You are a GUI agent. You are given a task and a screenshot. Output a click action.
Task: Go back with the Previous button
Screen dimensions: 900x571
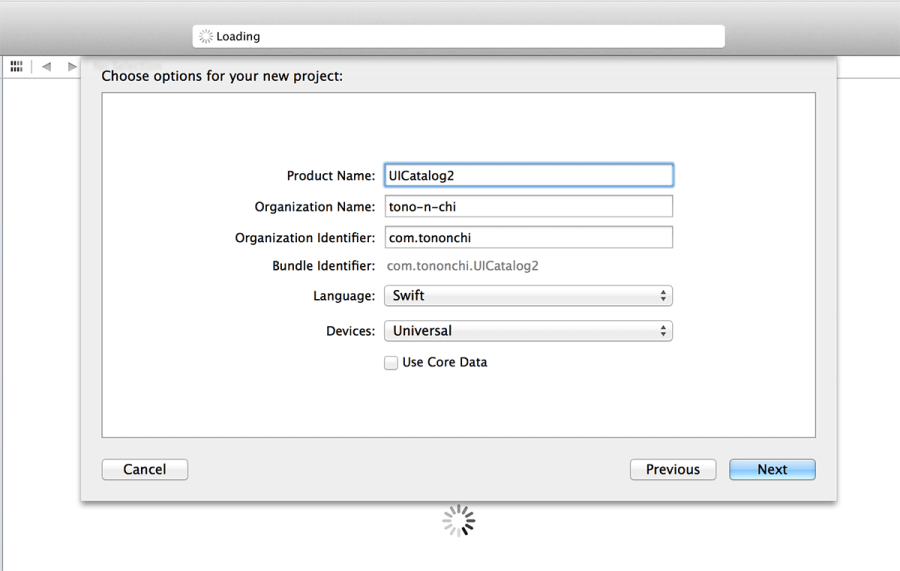(672, 470)
